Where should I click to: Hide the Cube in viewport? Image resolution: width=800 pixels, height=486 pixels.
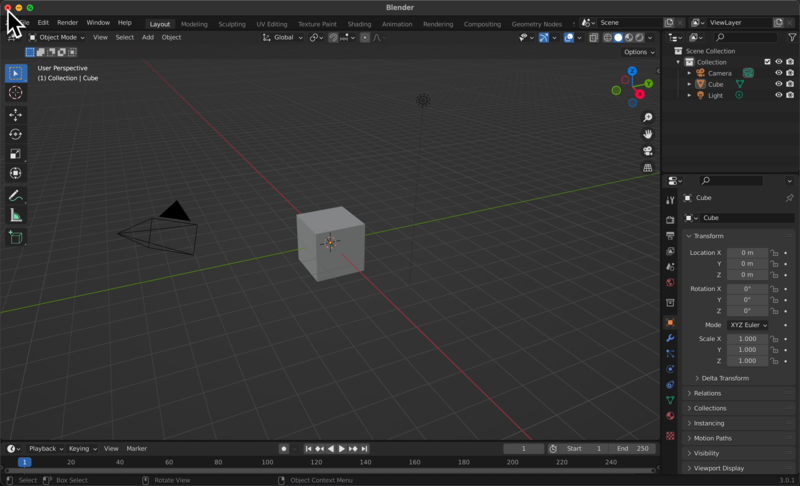pyautogui.click(x=779, y=84)
